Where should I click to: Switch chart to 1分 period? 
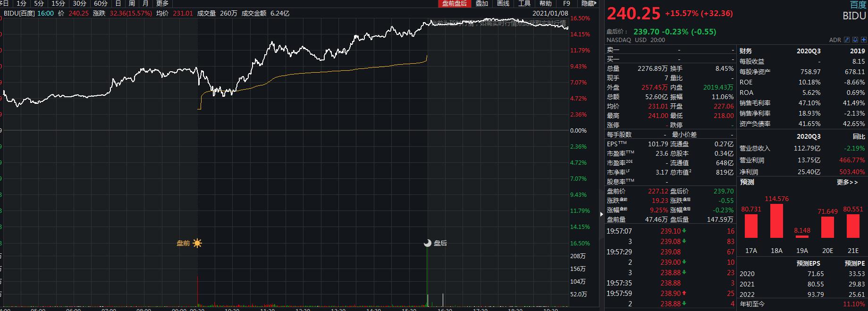click(x=22, y=3)
